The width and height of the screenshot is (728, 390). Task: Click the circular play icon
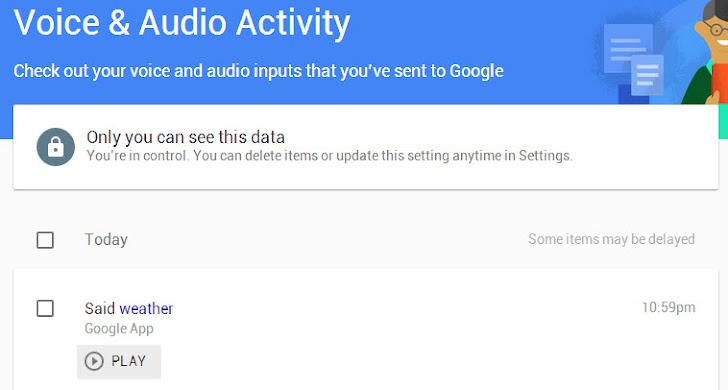point(94,361)
